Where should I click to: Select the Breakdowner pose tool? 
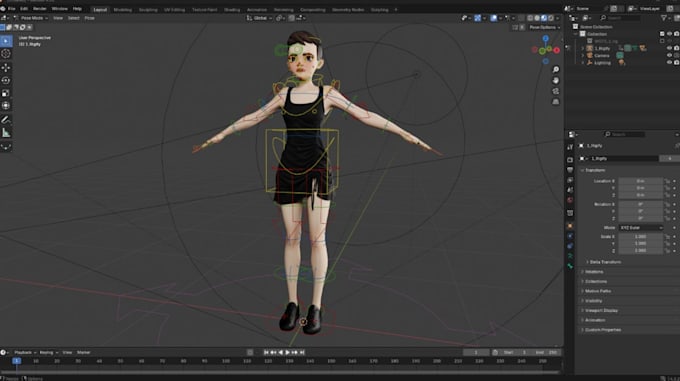click(6, 147)
